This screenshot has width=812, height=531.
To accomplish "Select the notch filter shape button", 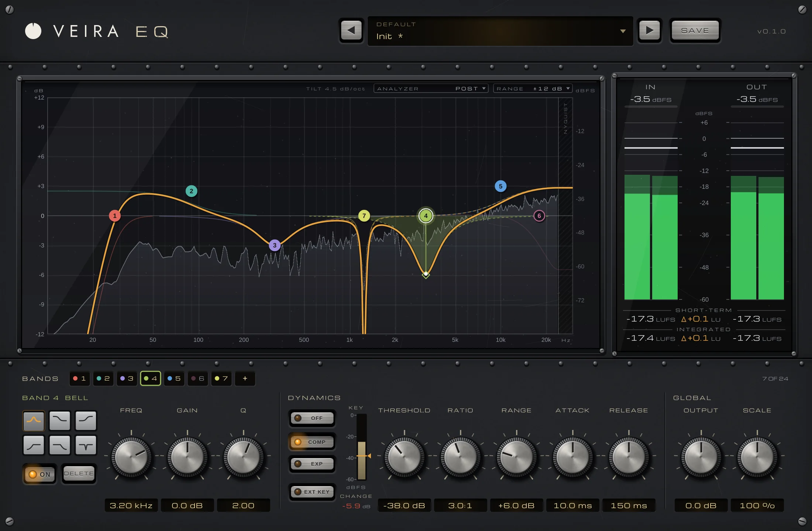I will pos(86,445).
